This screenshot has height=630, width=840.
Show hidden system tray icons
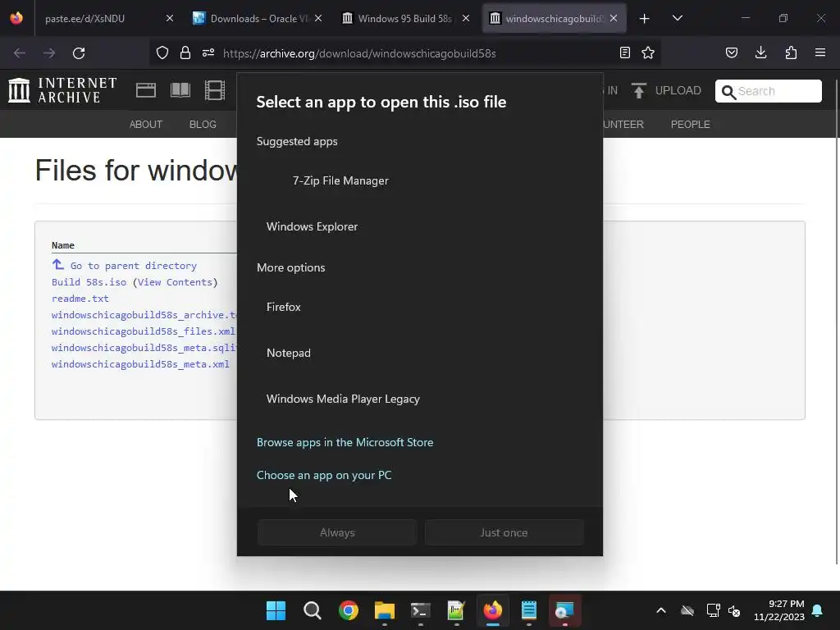tap(661, 610)
